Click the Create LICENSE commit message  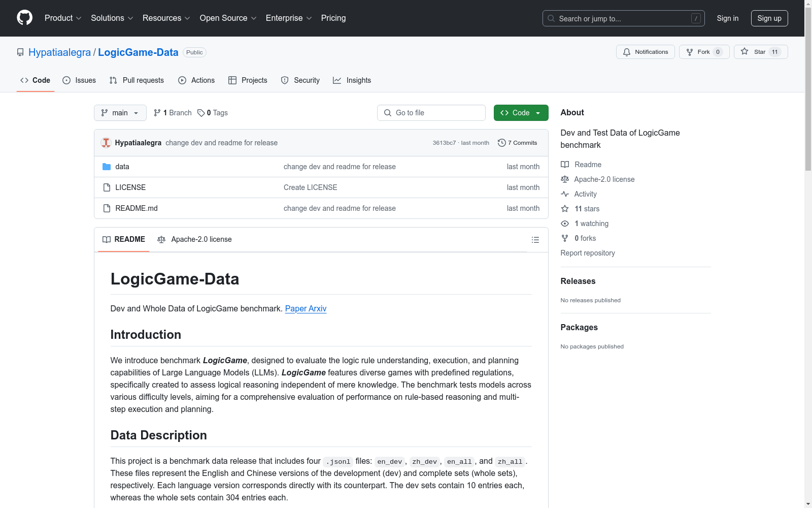pyautogui.click(x=311, y=187)
